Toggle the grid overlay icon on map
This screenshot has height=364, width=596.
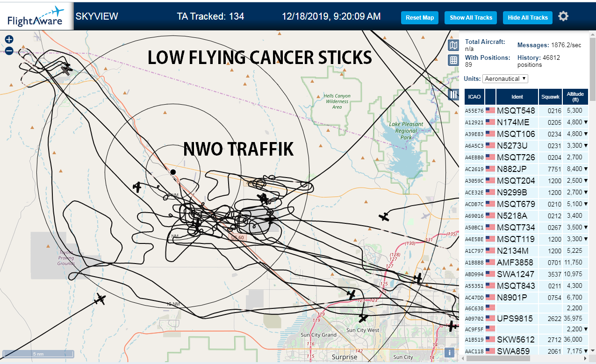coord(453,60)
